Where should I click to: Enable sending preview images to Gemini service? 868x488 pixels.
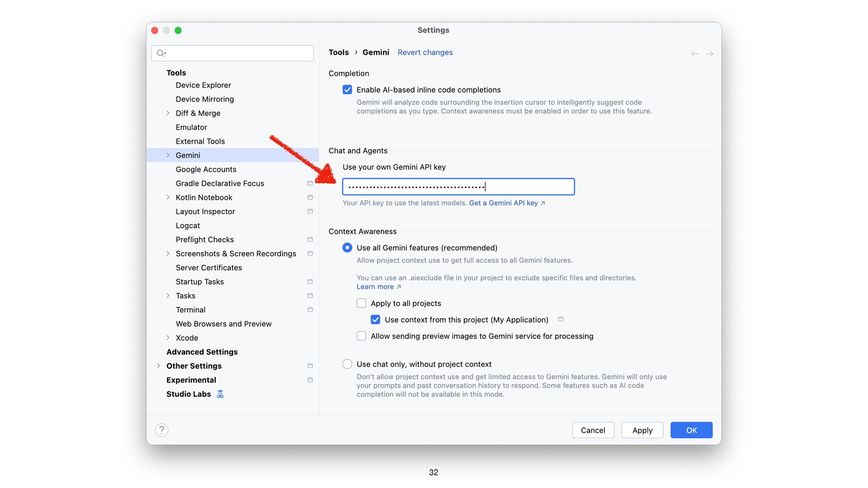click(361, 336)
